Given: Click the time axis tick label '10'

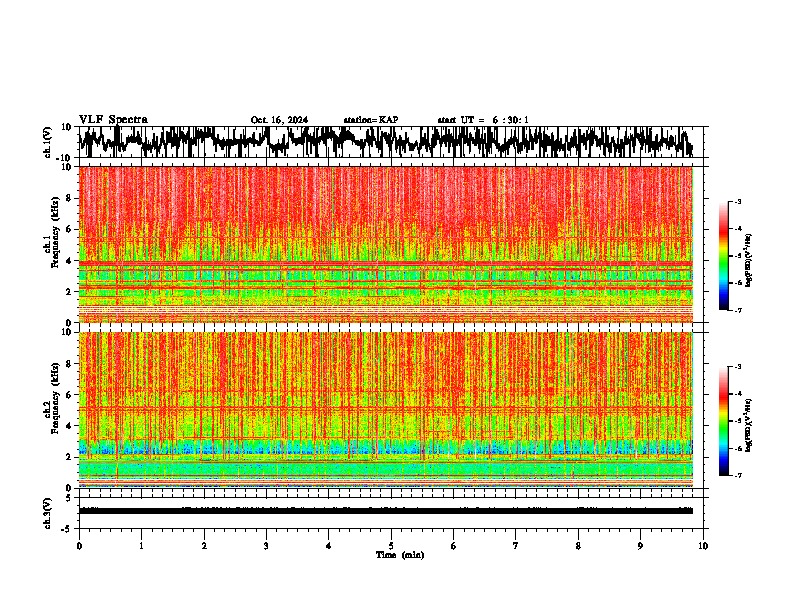Looking at the screenshot, I should point(703,546).
